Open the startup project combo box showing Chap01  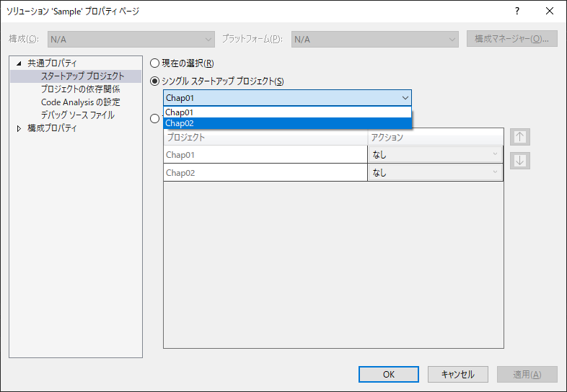point(287,98)
